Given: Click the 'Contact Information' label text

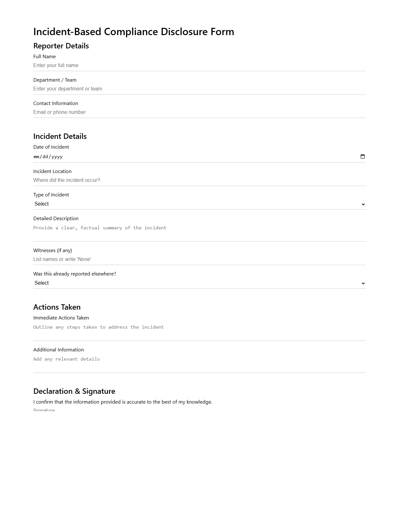Looking at the screenshot, I should 56,103.
